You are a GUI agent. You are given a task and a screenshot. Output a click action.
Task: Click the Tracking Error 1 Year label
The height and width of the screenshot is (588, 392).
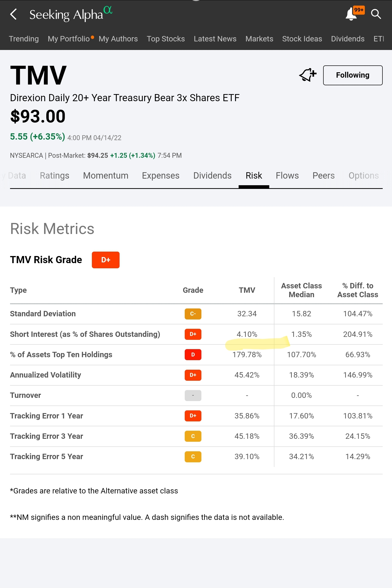[x=47, y=416]
